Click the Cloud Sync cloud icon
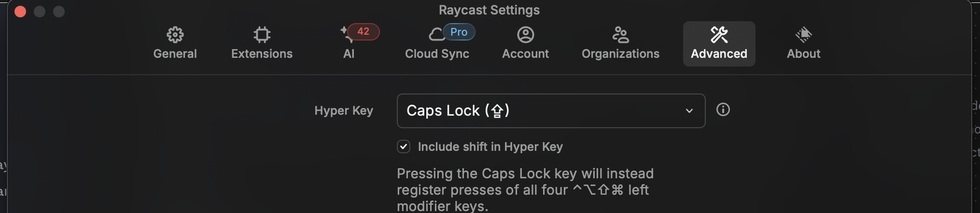The height and width of the screenshot is (213, 980). click(435, 35)
